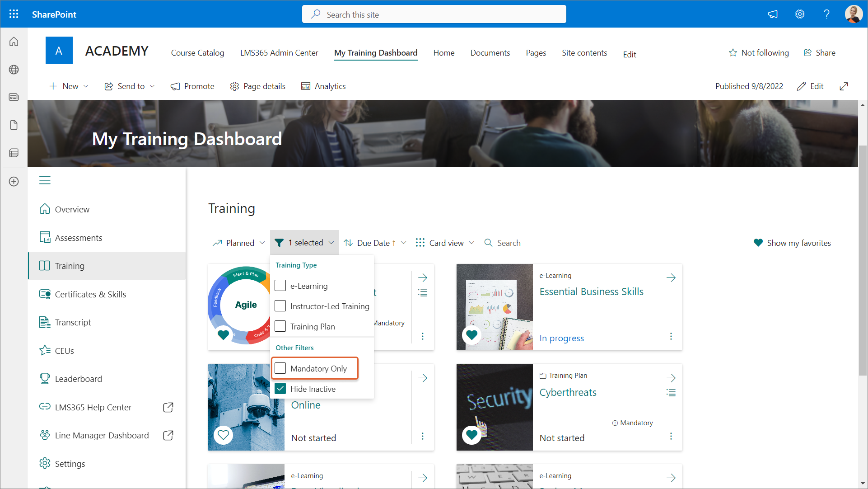Click the hamburger menu icon in sidebar
The width and height of the screenshot is (868, 489).
click(45, 180)
